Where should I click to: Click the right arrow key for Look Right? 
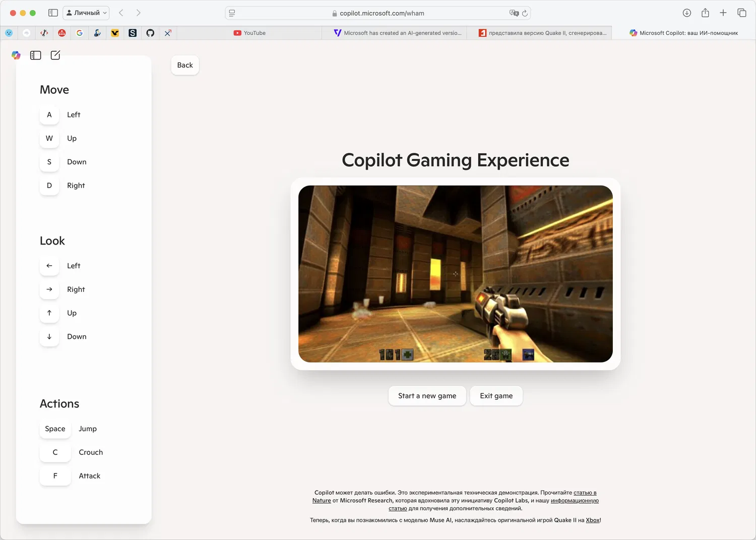pyautogui.click(x=49, y=289)
